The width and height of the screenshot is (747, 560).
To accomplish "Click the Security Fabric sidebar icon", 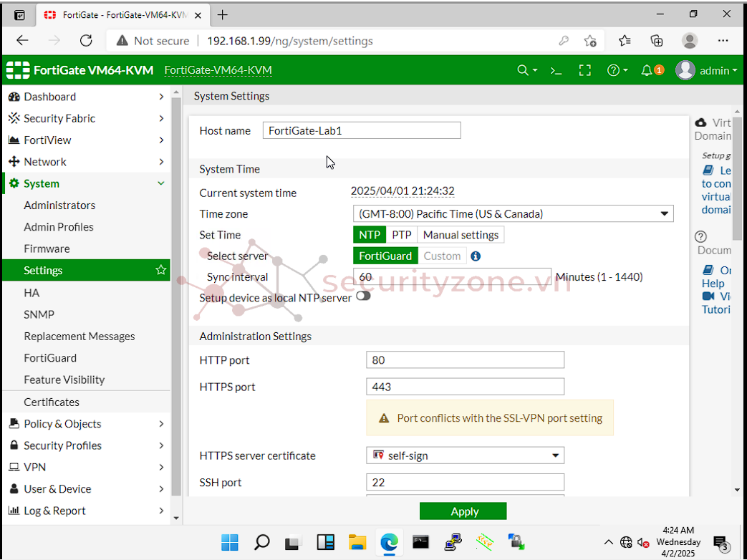I will tap(14, 118).
